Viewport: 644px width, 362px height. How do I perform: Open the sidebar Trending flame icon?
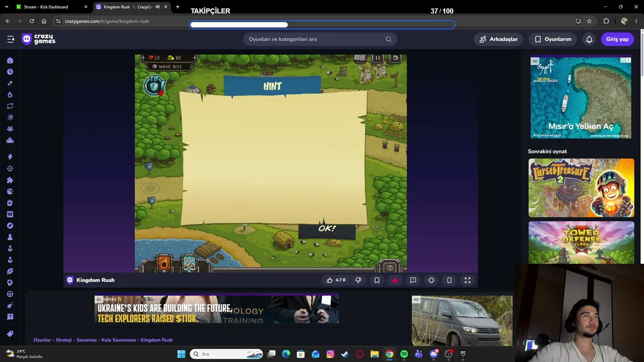[x=10, y=95]
